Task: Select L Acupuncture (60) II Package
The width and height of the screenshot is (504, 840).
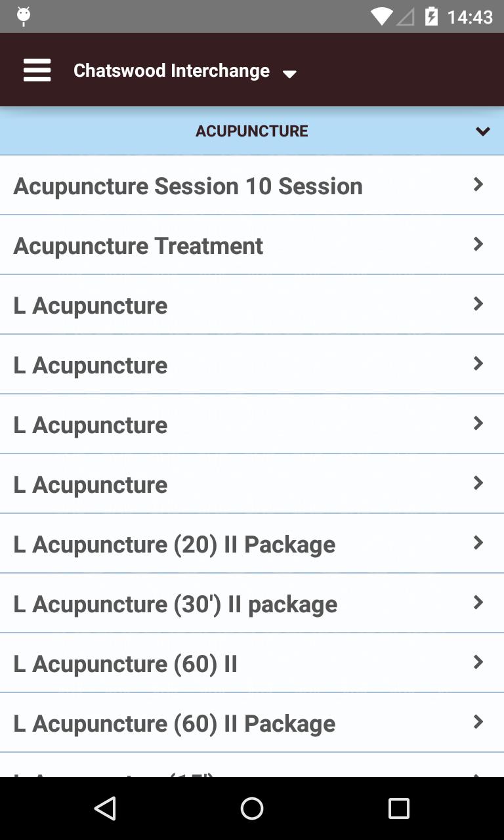Action: (175, 724)
